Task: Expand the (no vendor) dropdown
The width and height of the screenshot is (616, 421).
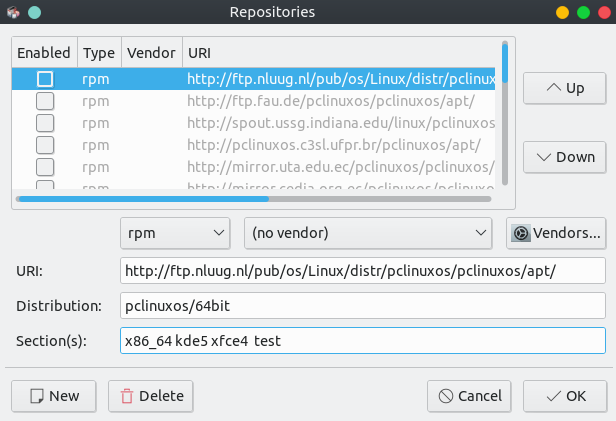Action: point(364,234)
